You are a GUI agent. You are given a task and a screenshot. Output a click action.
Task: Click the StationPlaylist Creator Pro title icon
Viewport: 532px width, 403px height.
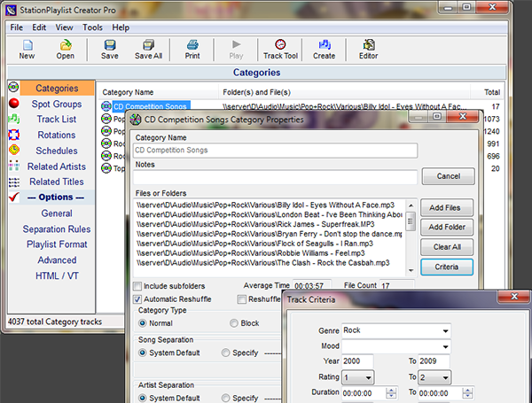pyautogui.click(x=11, y=11)
